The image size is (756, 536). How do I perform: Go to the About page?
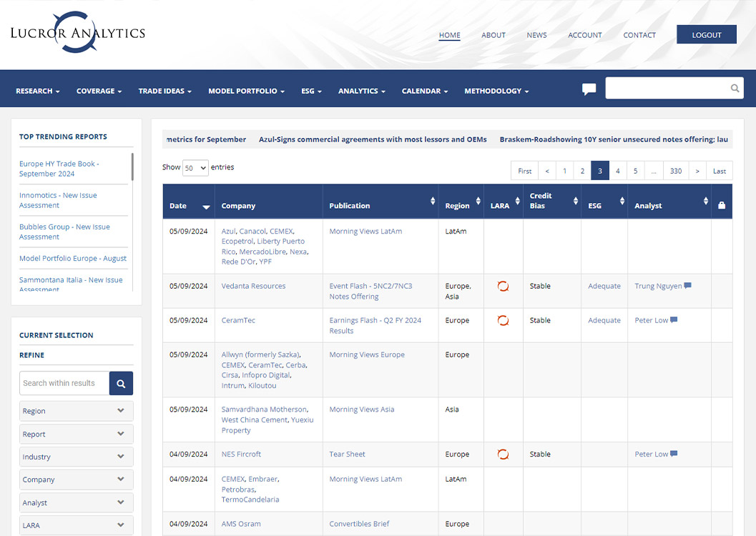point(494,35)
